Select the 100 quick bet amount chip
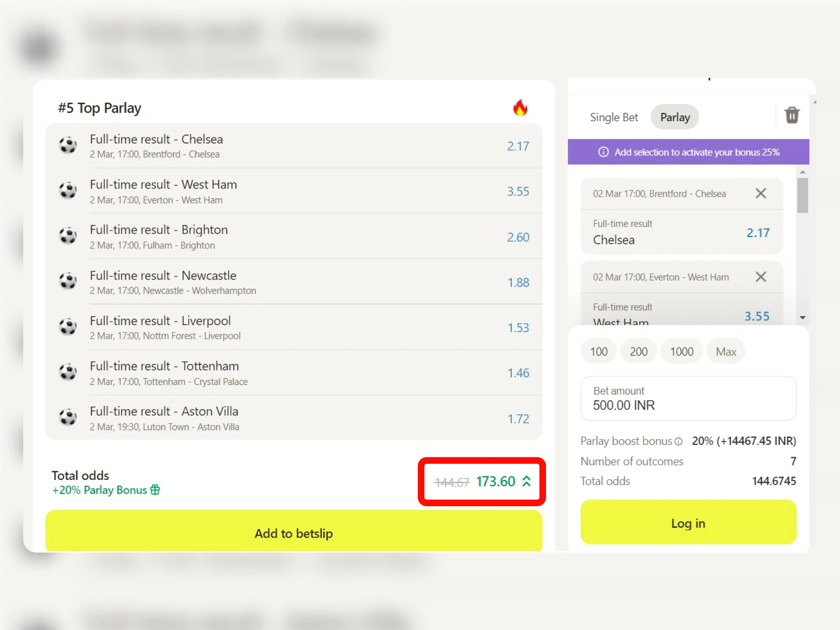840x630 pixels. pos(598,351)
